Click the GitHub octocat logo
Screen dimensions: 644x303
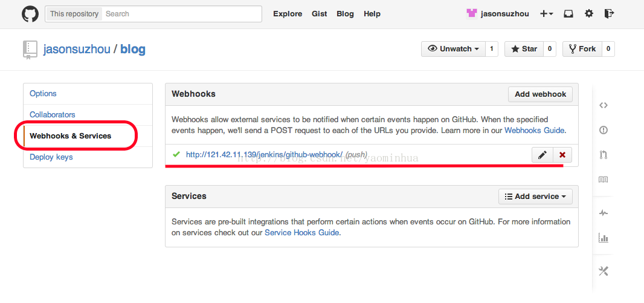[30, 13]
